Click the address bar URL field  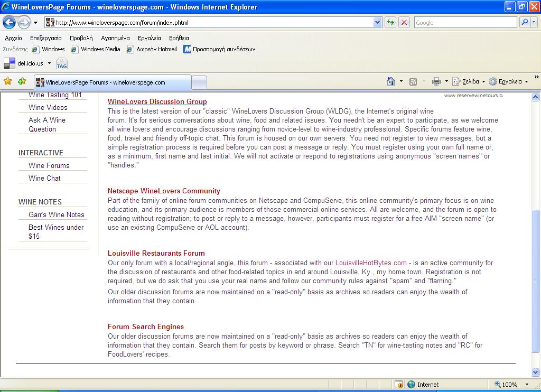(x=213, y=23)
